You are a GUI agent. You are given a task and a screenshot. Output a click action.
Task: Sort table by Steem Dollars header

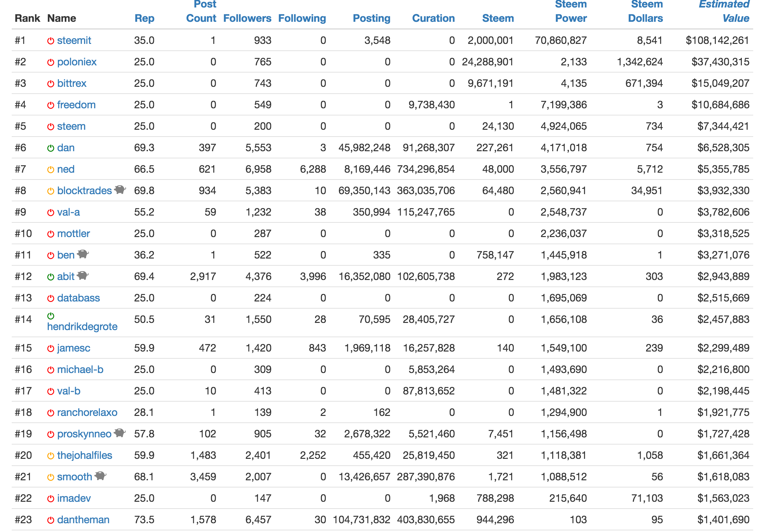tap(646, 12)
